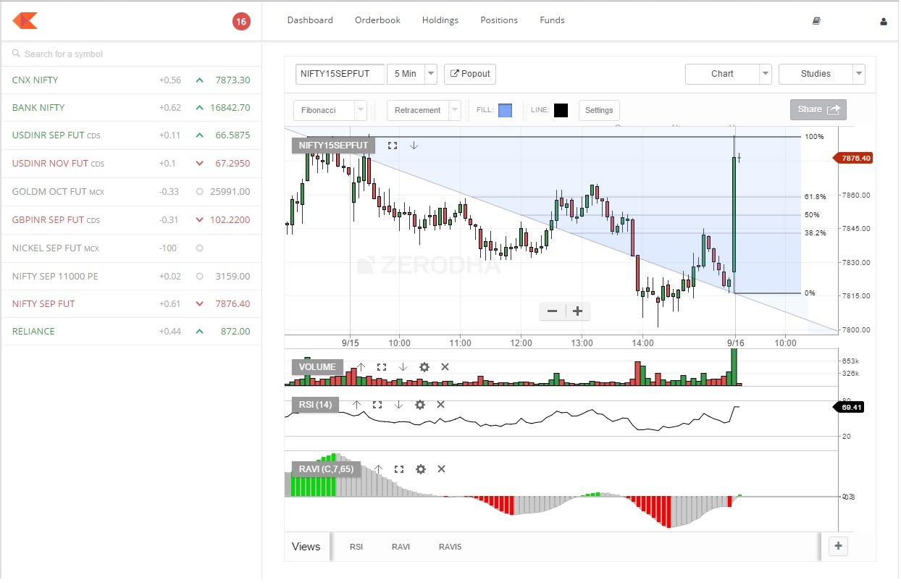Open Positions page
Screen dimensions: 901x588
(499, 20)
